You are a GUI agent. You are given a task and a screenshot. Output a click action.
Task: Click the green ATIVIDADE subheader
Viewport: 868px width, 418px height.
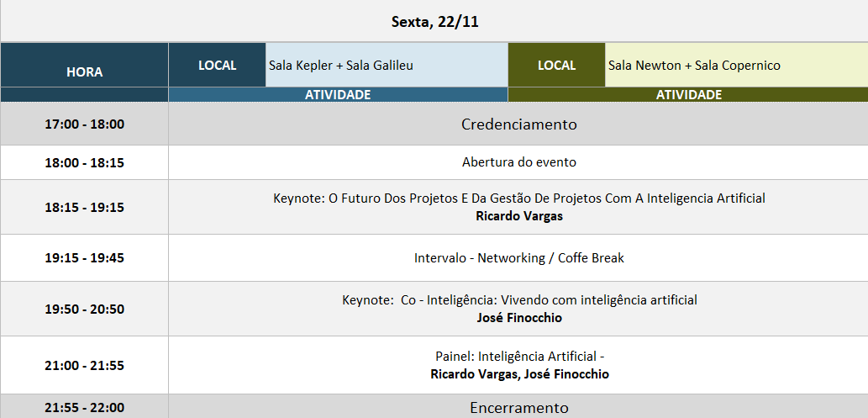[x=688, y=95]
